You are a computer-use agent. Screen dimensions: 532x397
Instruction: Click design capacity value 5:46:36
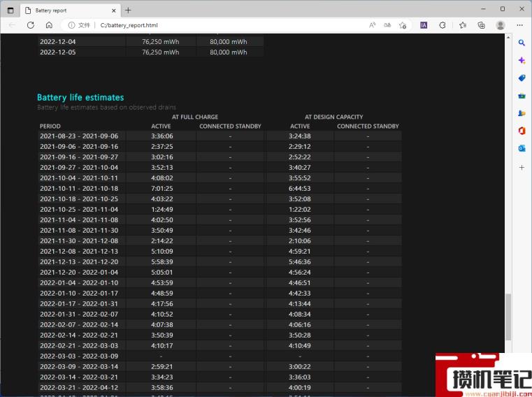pyautogui.click(x=300, y=262)
